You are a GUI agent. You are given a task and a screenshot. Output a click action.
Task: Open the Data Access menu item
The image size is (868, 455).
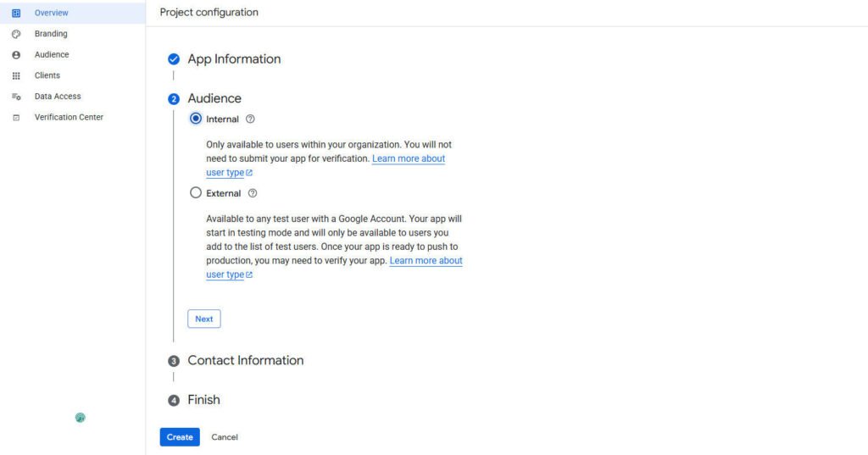click(x=73, y=97)
